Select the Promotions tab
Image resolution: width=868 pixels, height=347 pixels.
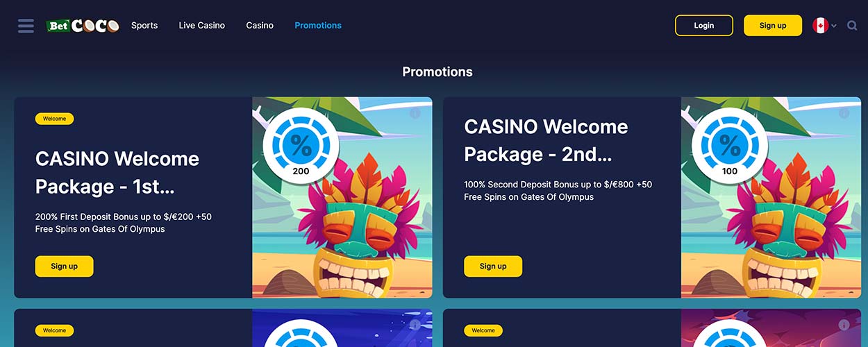(x=318, y=26)
